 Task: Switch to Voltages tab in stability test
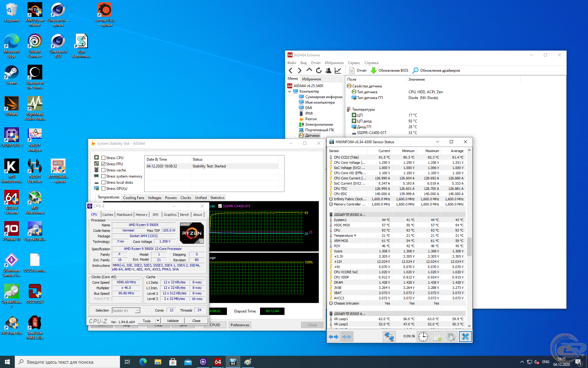tap(155, 198)
